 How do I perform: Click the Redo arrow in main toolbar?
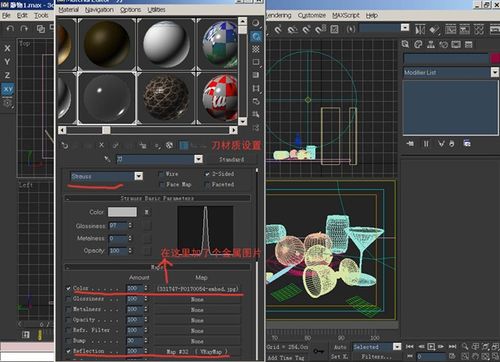[x=24, y=28]
